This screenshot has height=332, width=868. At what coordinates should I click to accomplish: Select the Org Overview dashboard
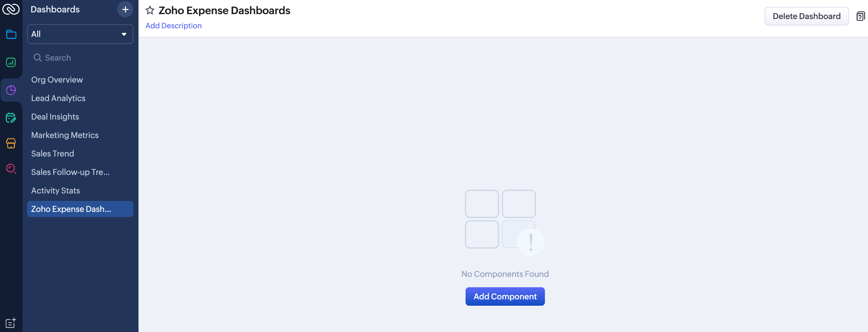57,80
